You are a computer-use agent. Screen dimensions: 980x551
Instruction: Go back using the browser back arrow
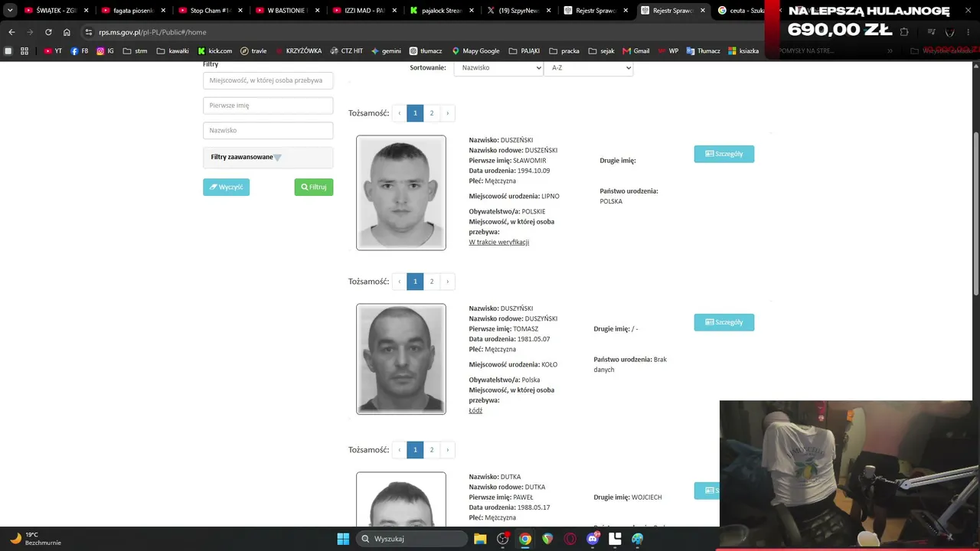pos(11,32)
